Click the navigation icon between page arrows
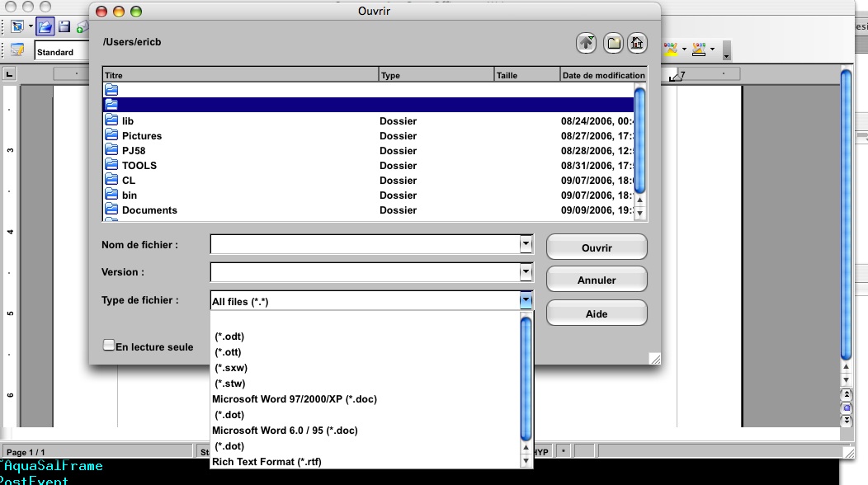This screenshot has height=485, width=868. (x=847, y=408)
